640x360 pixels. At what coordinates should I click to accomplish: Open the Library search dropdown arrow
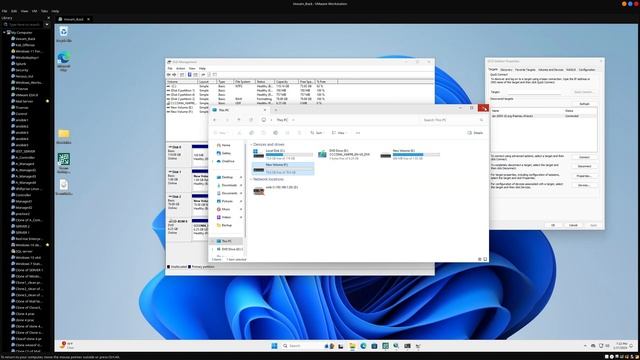47,24
